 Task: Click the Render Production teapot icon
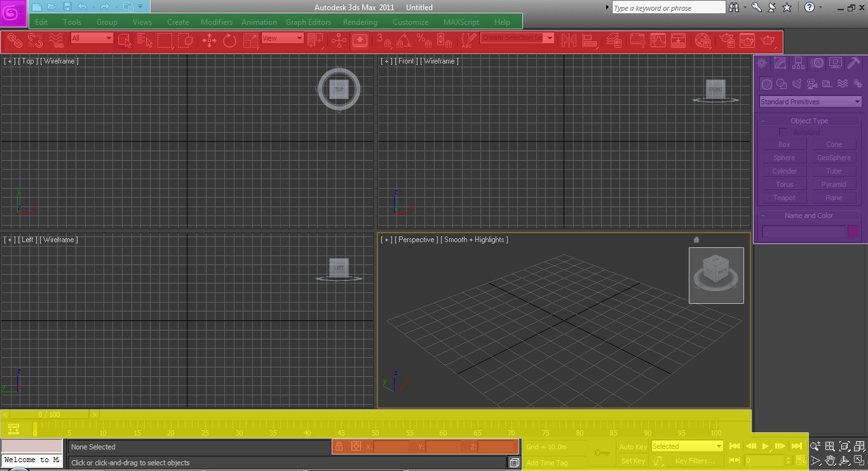point(768,41)
